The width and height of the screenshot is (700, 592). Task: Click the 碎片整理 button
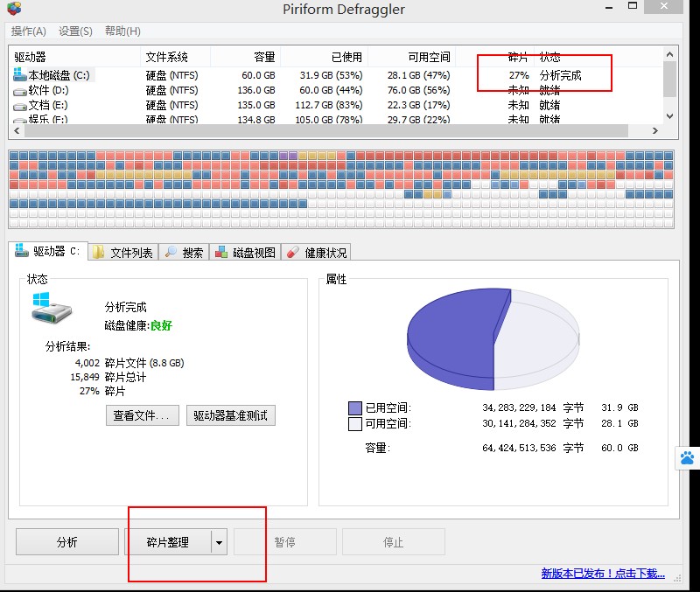167,542
